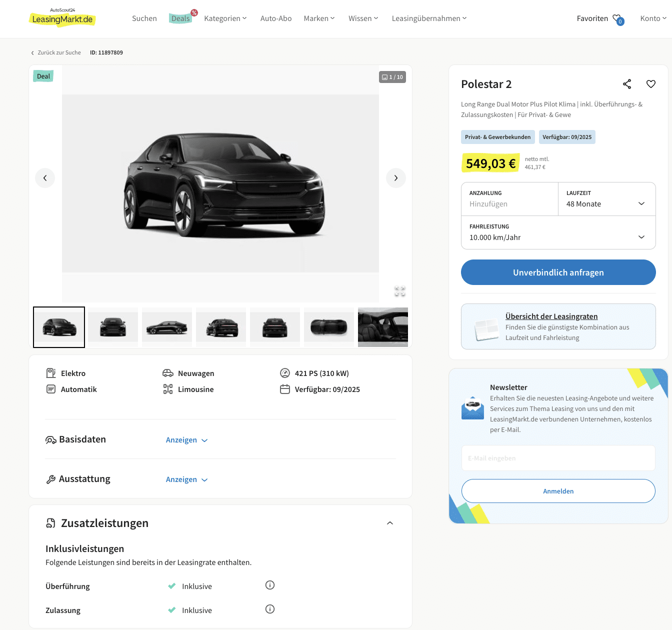The image size is (672, 630).
Task: Click the Privat- & Gewerbekunden tag
Action: (498, 137)
